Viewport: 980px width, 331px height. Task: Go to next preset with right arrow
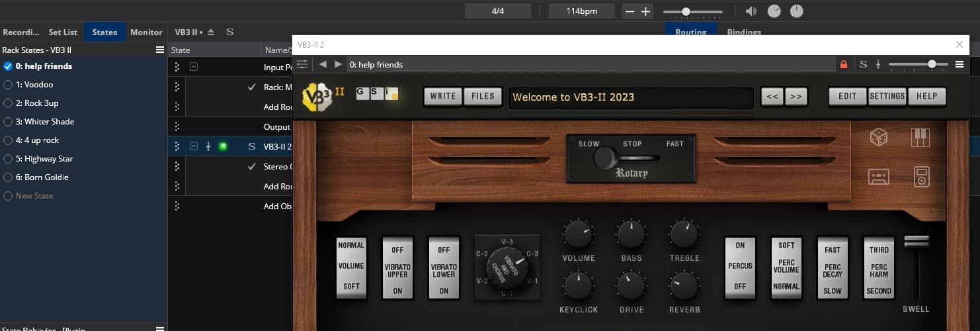coord(338,64)
